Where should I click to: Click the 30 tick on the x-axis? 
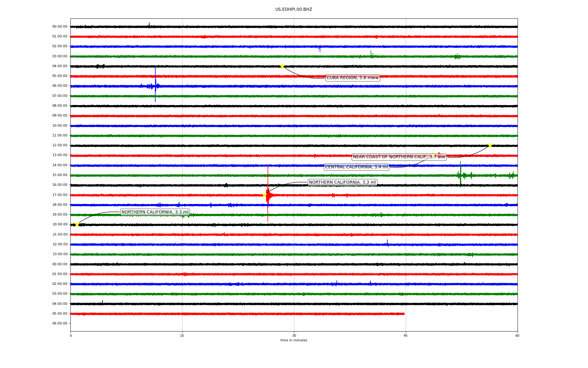(x=294, y=335)
